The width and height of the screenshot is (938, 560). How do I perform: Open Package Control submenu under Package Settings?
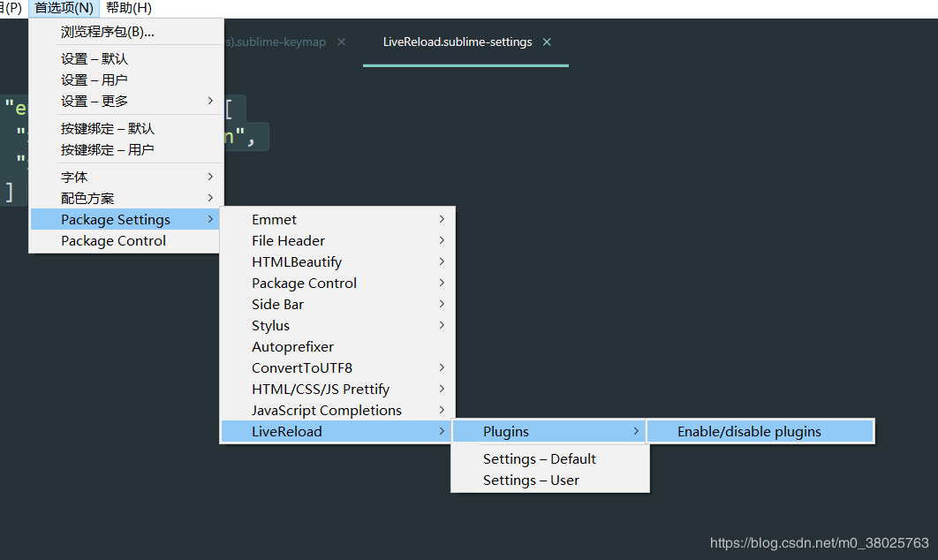pos(337,283)
